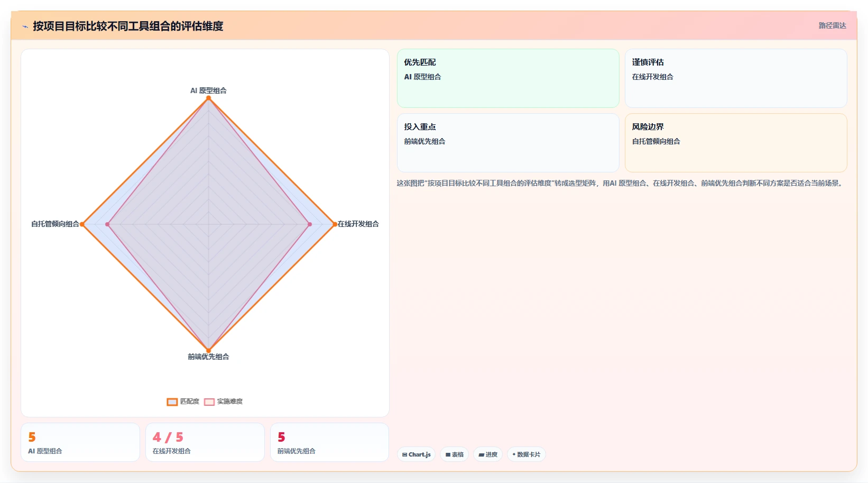
Task: Click the 在线开发组合 radar axis label
Action: [x=358, y=224]
